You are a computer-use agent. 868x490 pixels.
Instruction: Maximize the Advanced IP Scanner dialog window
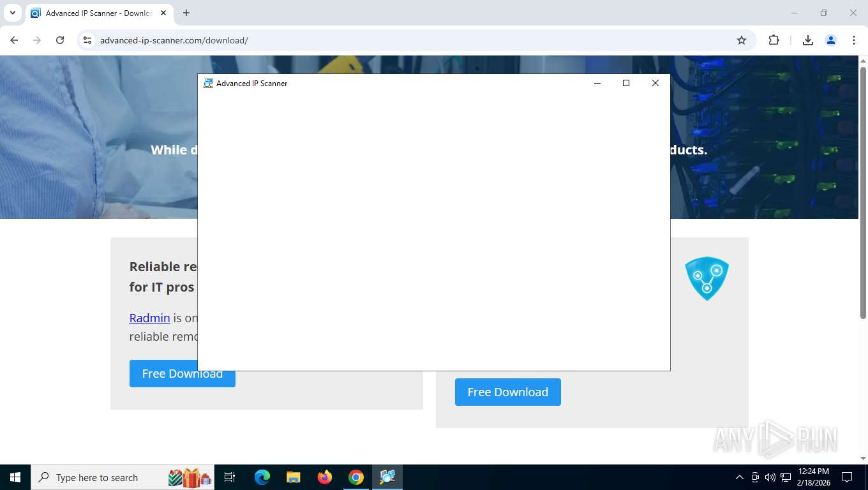626,83
